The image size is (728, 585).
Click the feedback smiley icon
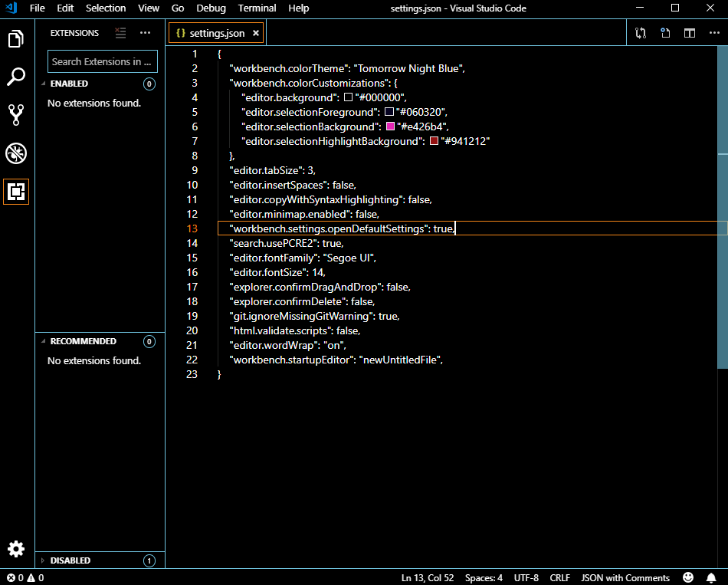[x=687, y=577]
